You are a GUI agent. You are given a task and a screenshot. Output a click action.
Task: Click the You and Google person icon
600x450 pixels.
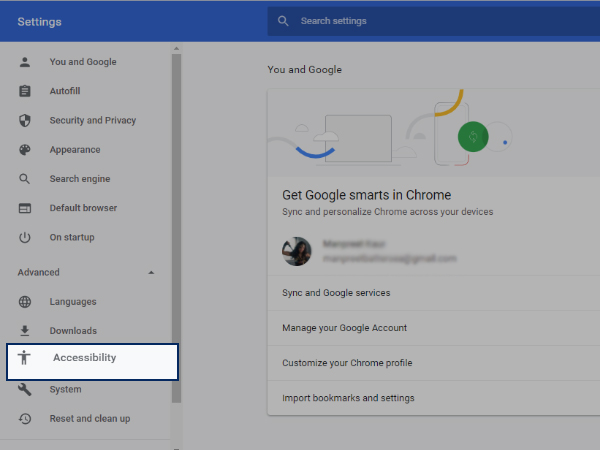pyautogui.click(x=26, y=62)
